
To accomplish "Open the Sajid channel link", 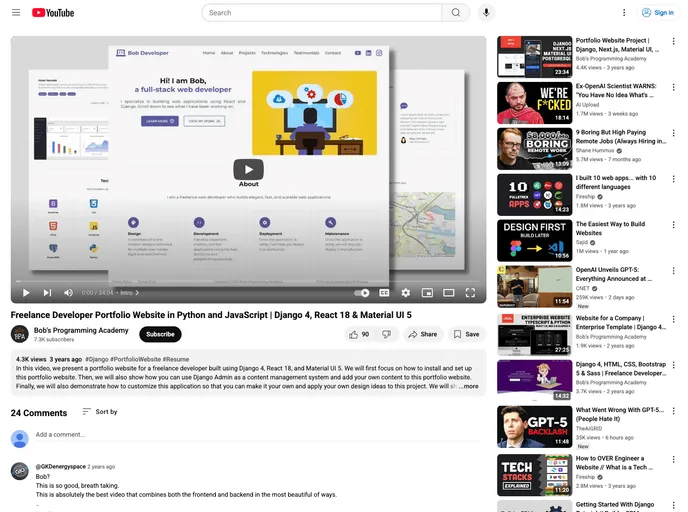I will (x=582, y=242).
